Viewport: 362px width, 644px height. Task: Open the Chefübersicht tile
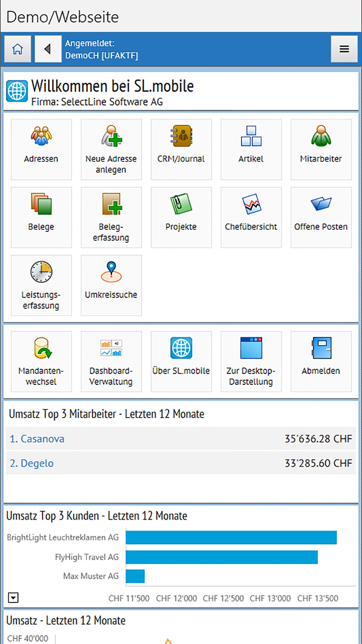(x=251, y=218)
